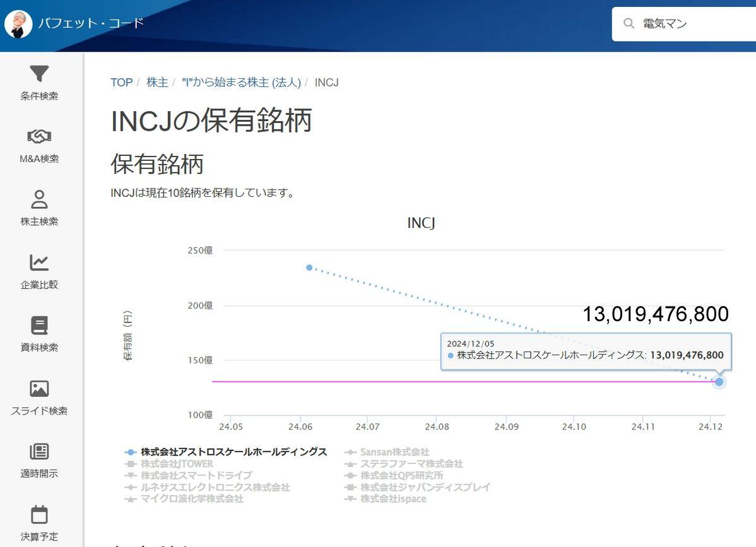Viewport: 756px width, 547px height.
Task: Open the 適時開示 newspaper icon
Action: click(39, 452)
